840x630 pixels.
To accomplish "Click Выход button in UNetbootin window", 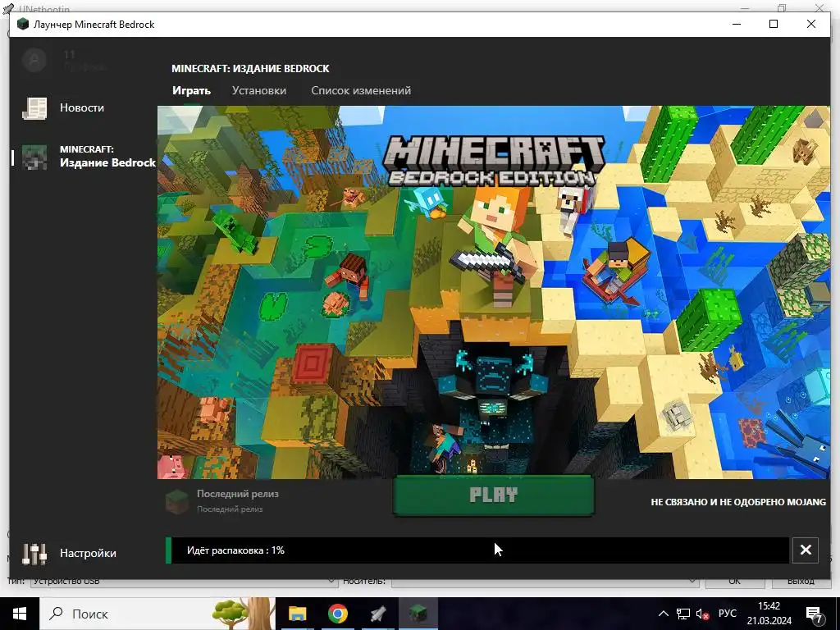I will point(801,582).
